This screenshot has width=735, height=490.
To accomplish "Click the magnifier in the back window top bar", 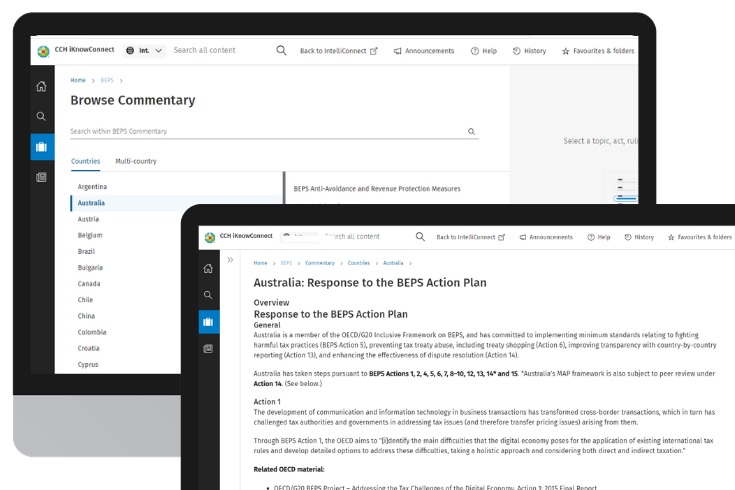I will click(281, 50).
